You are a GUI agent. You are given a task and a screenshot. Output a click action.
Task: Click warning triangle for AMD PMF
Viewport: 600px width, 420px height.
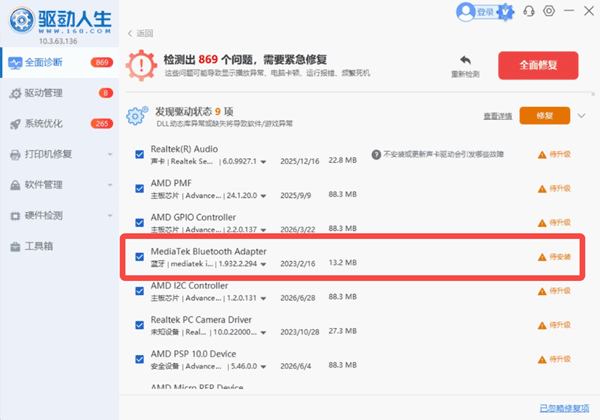[542, 189]
